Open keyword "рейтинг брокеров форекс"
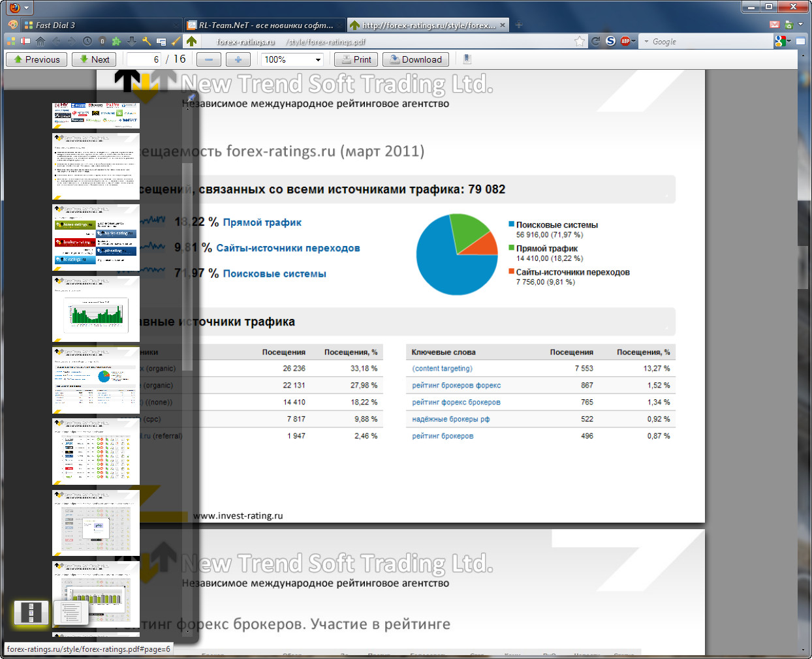Viewport: 812px width, 659px height. coord(456,386)
